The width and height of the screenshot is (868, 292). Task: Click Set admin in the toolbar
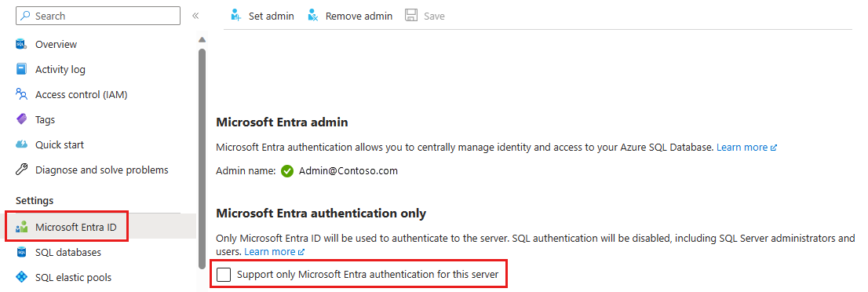pyautogui.click(x=262, y=16)
